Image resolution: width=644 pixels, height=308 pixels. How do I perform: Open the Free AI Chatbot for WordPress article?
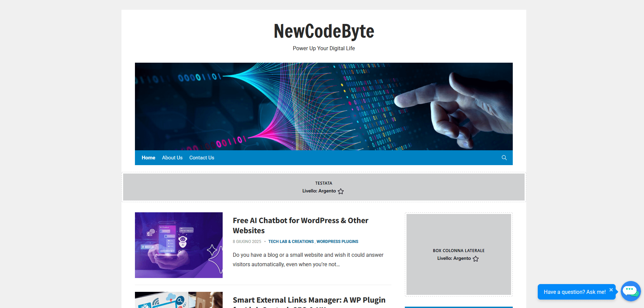[301, 225]
